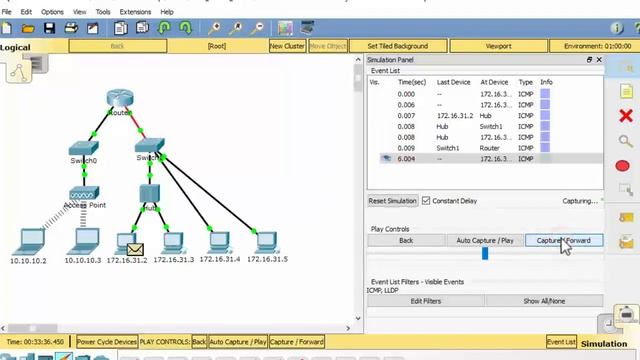
Task: Select PC 172.16.31.4
Action: point(220,243)
